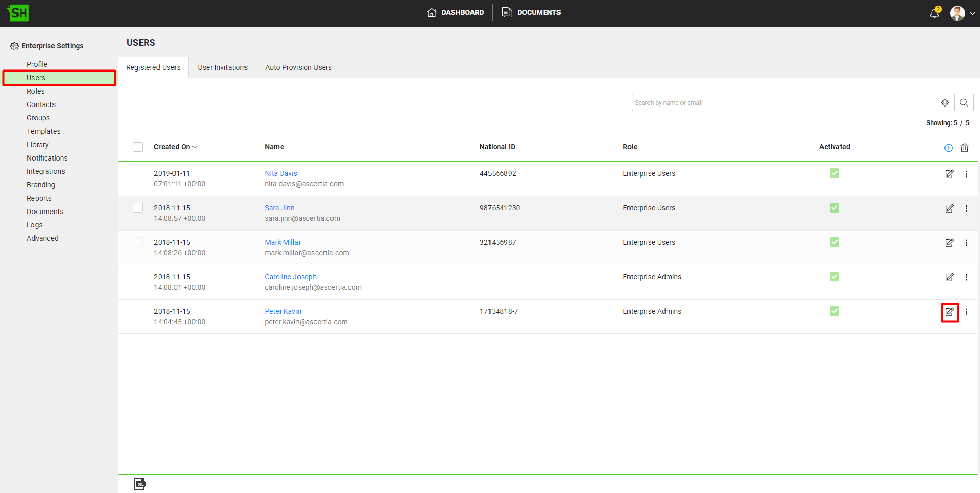Open the Caroline Joseph user link
980x493 pixels.
coord(290,277)
